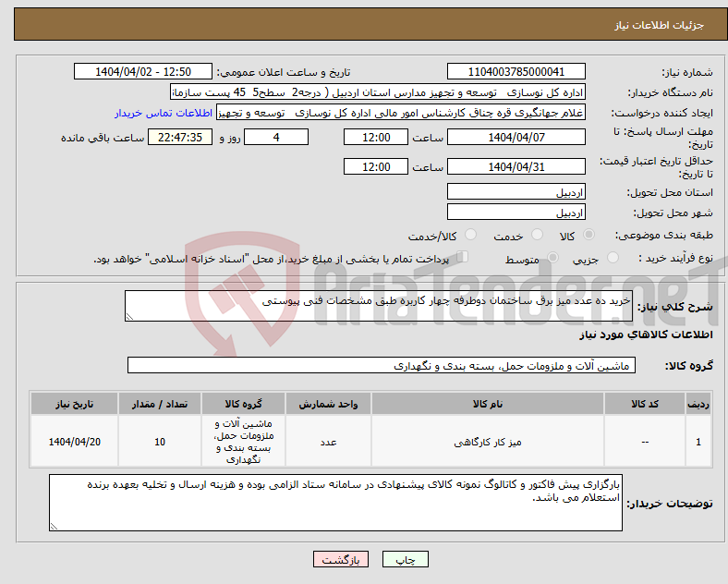Click the quantity cell showing 10
Viewport: 728px width, 584px height.
160,442
